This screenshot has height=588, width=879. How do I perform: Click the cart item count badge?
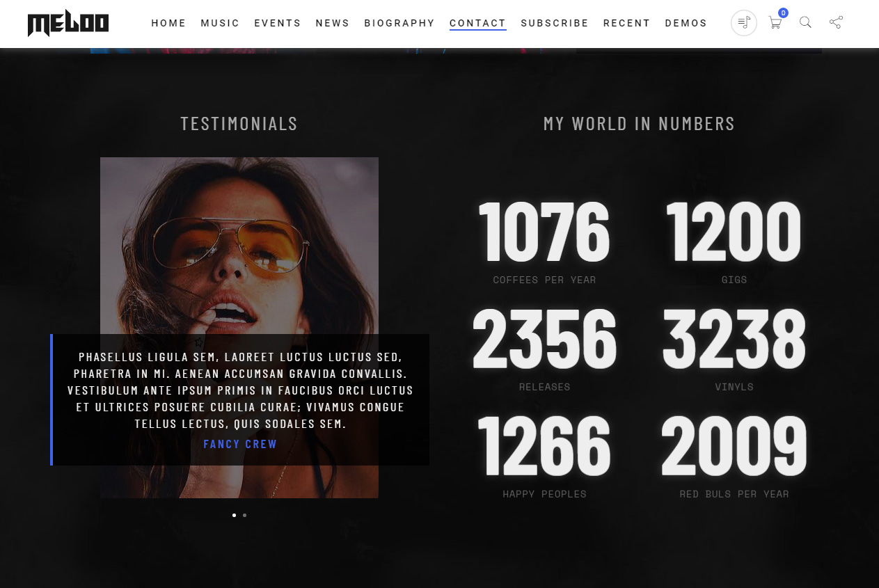click(783, 13)
